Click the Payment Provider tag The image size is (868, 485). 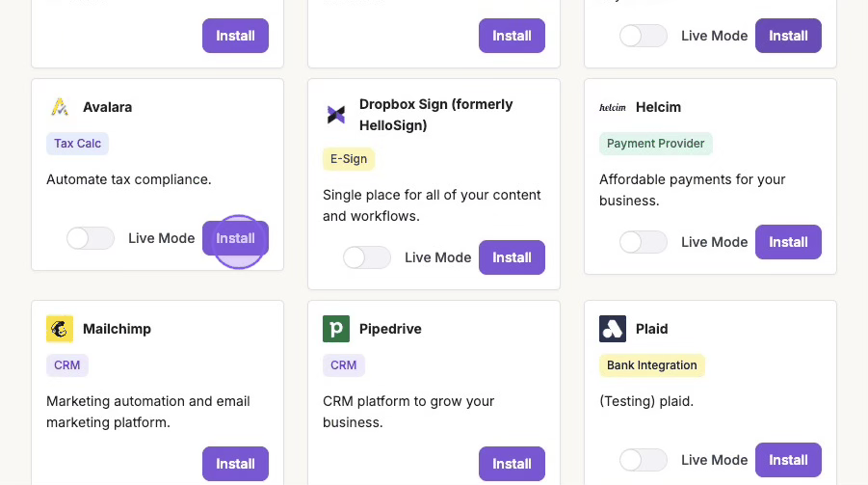coord(656,144)
